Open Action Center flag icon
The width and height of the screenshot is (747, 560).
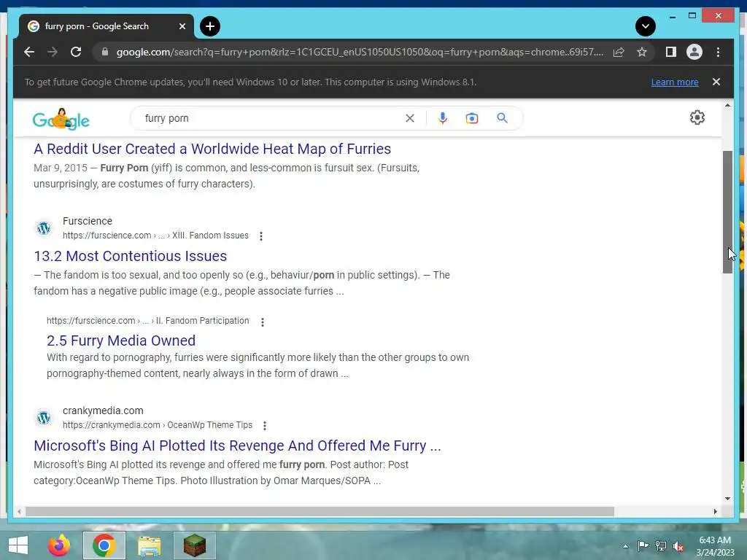pos(643,546)
